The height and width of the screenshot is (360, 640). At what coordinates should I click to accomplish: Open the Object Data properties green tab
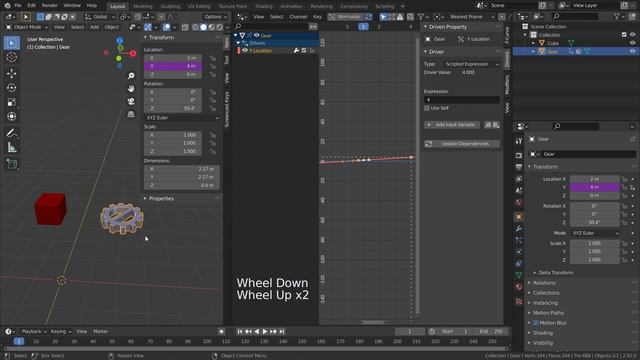tap(519, 275)
